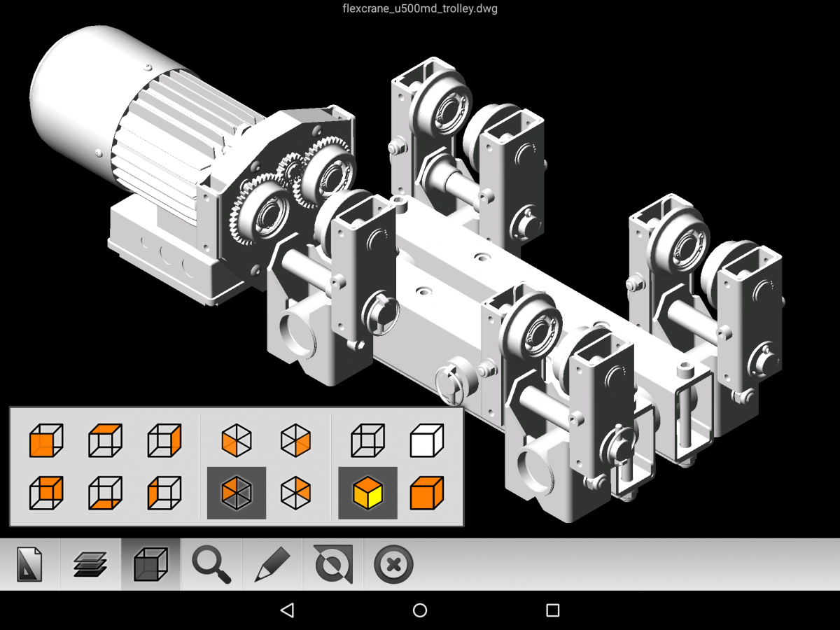Viewport: 840px width, 630px height.
Task: Select the plain white cube display style
Action: coord(426,441)
